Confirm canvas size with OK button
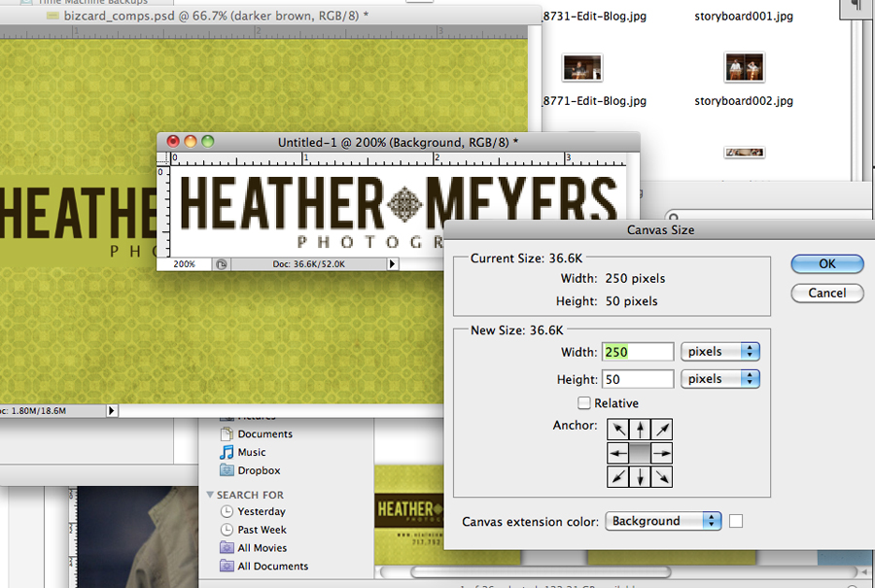This screenshot has height=588, width=875. [x=827, y=264]
